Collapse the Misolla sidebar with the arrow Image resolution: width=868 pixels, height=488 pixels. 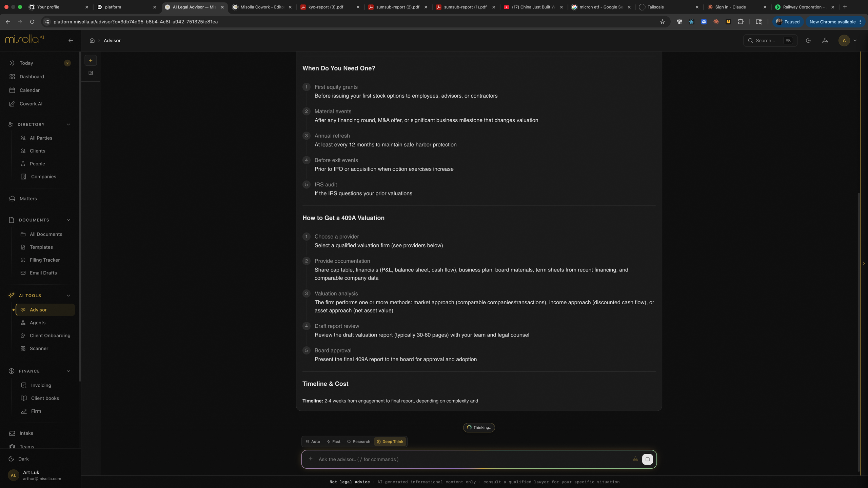(71, 41)
